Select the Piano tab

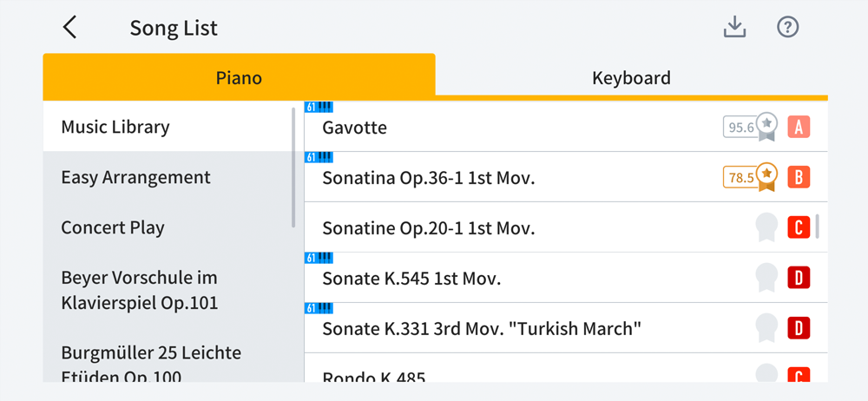[240, 77]
